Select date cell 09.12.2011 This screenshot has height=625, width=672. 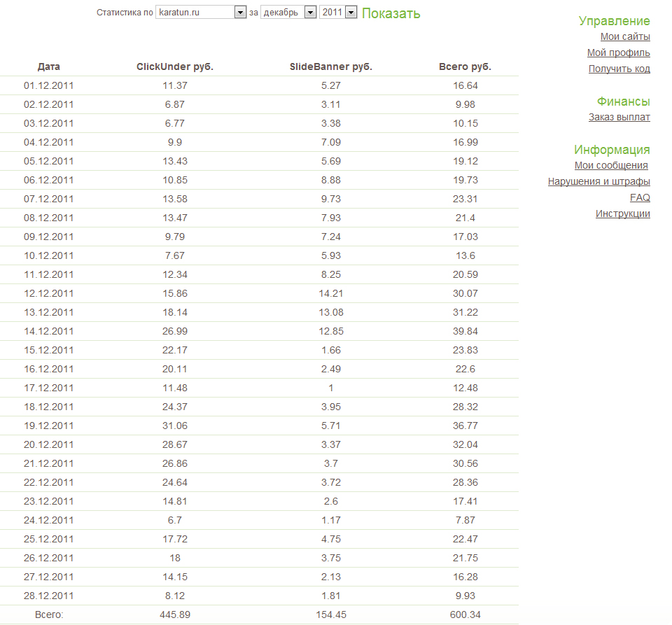click(x=49, y=237)
